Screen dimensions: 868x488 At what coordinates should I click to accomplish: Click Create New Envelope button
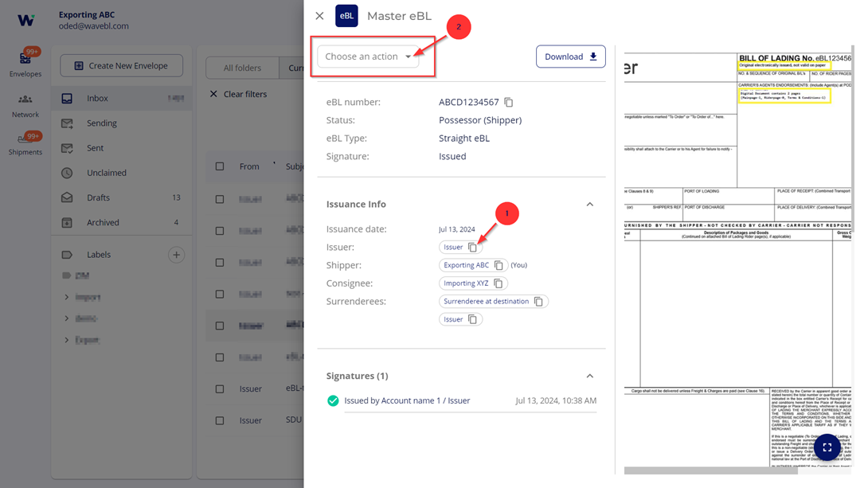[x=121, y=65]
